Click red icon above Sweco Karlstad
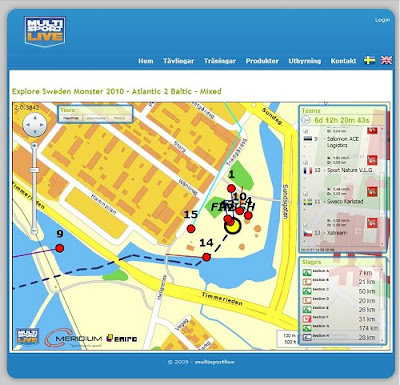400x385 pixels. click(372, 191)
